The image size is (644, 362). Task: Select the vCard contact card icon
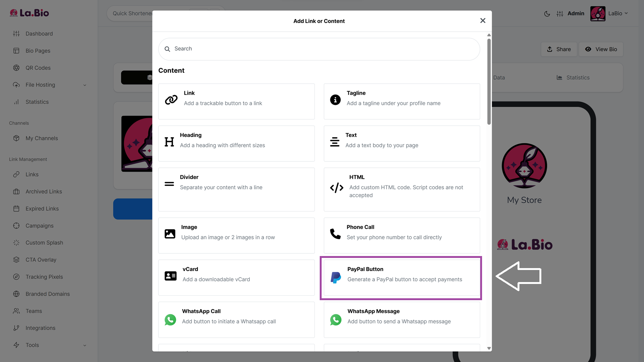pos(170,276)
